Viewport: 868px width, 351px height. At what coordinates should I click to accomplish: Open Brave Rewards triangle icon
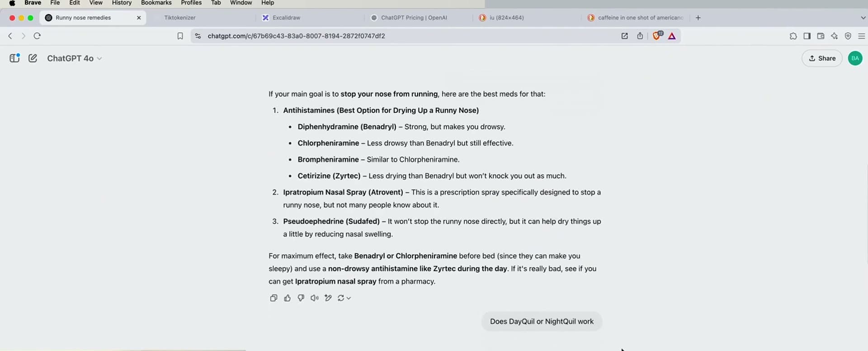coord(672,36)
